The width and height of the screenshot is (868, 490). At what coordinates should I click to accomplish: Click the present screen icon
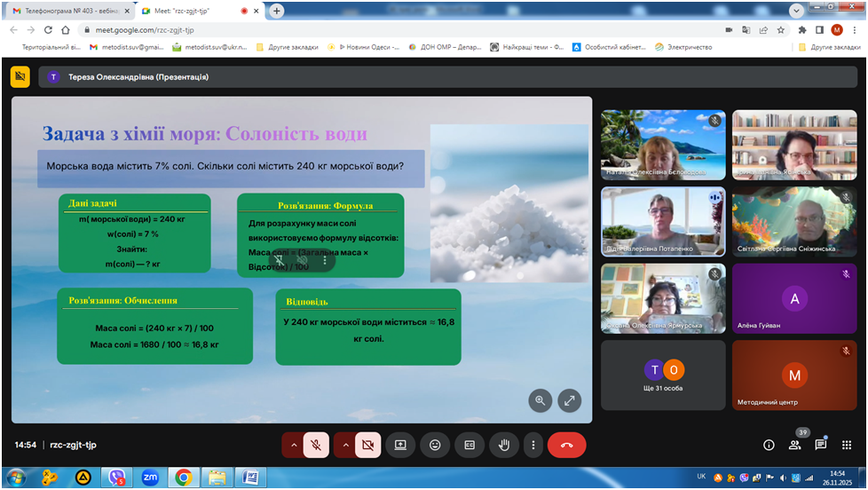tap(400, 445)
